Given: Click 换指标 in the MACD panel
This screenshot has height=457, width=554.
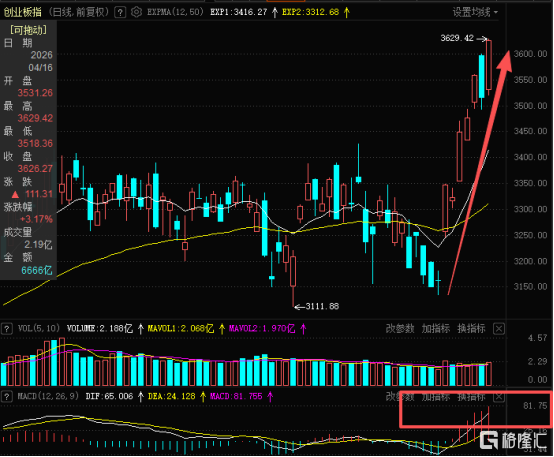Looking at the screenshot, I should click(x=471, y=397).
